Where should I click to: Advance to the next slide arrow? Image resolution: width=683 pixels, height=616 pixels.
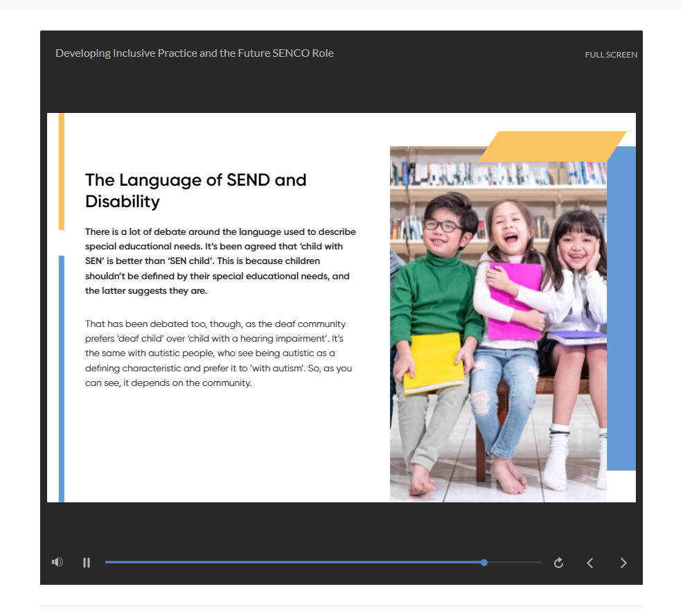pos(623,563)
